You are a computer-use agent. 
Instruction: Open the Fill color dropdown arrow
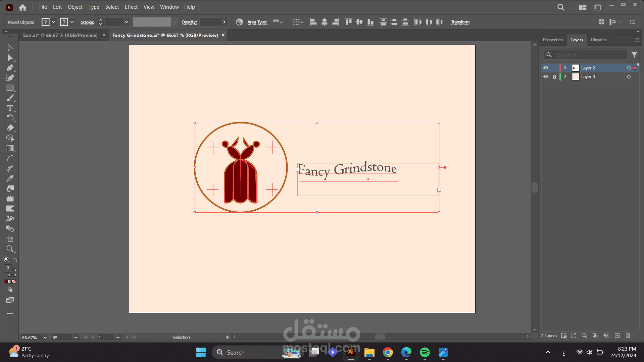53,22
